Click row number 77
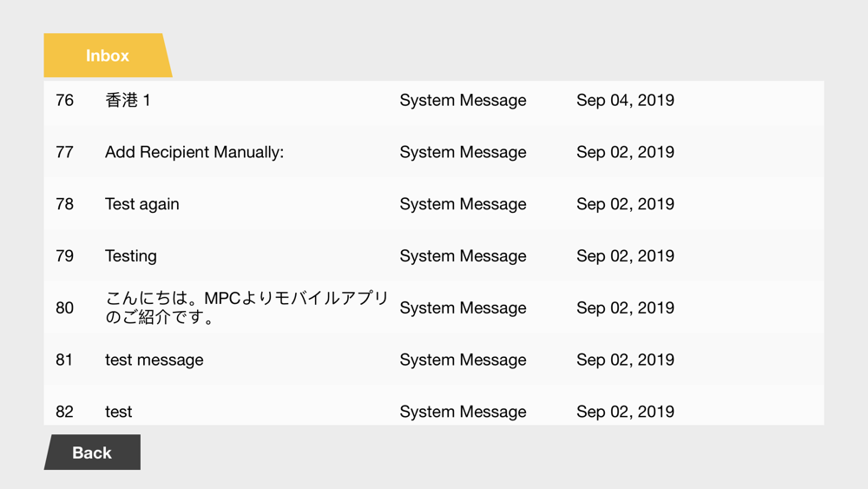 click(65, 153)
